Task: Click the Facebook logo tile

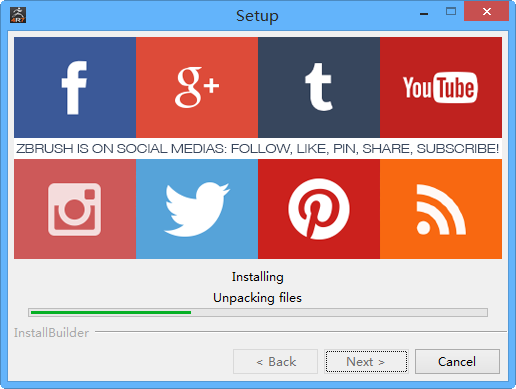Action: (x=75, y=87)
